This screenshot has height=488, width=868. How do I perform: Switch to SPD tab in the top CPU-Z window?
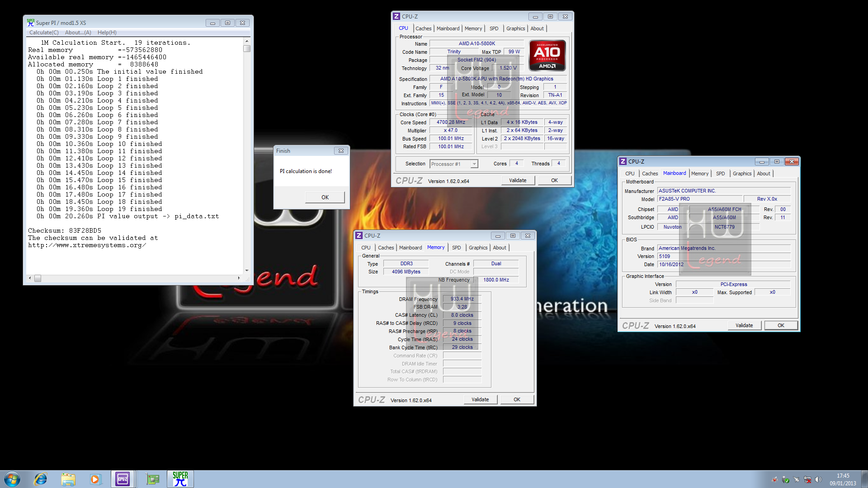coord(494,28)
